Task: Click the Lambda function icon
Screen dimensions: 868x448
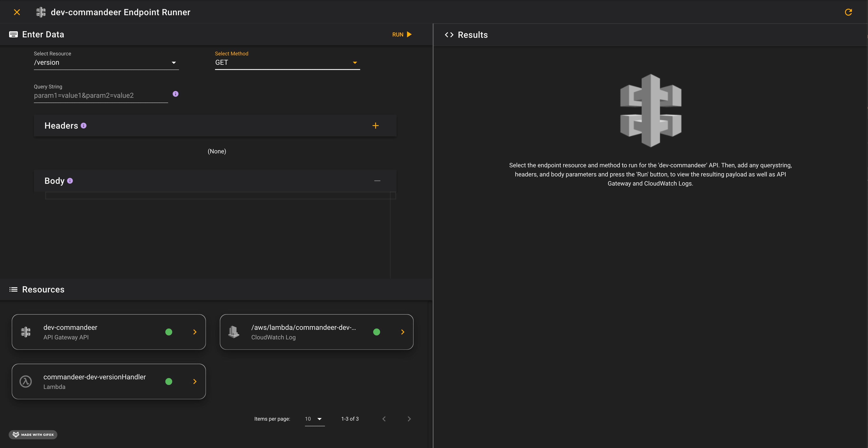Action: point(26,382)
